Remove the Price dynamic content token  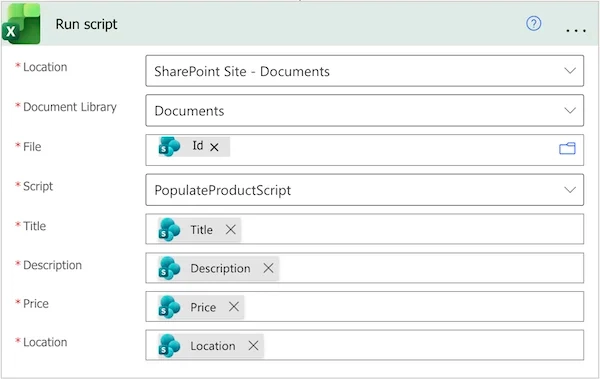click(x=234, y=307)
